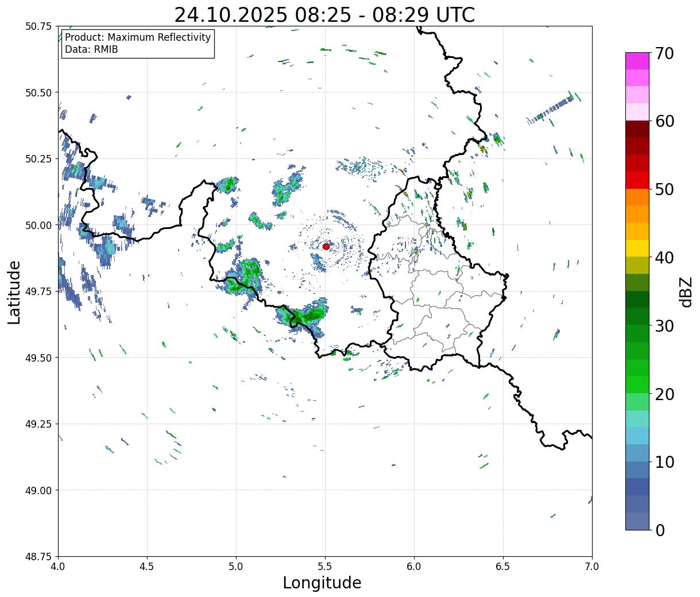Click the longitude tick label 6.0

tap(414, 567)
